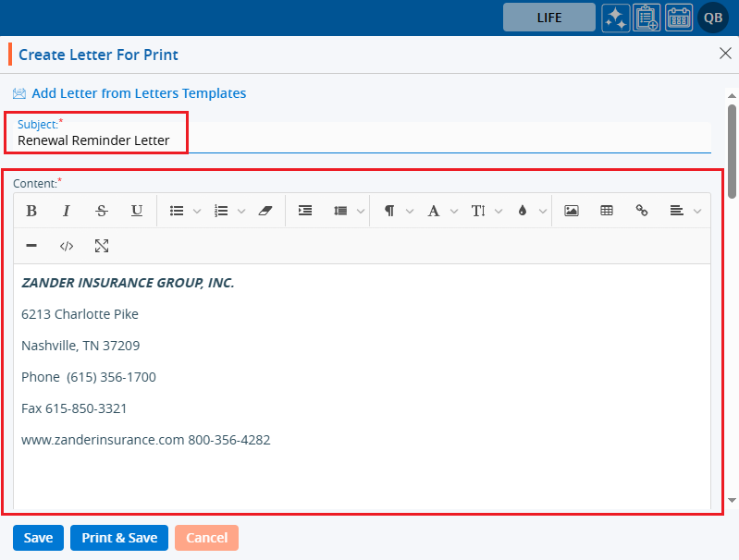
Task: Insert a hyperlink via the link icon
Action: (x=642, y=211)
